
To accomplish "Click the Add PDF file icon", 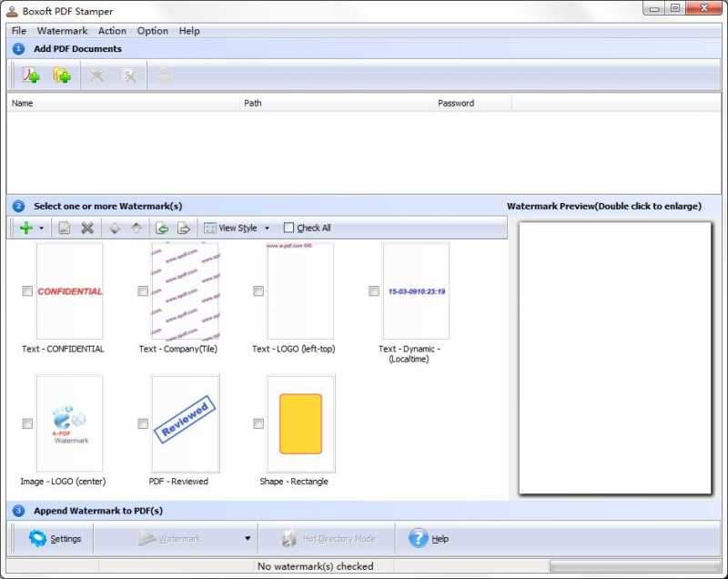I will tap(30, 76).
